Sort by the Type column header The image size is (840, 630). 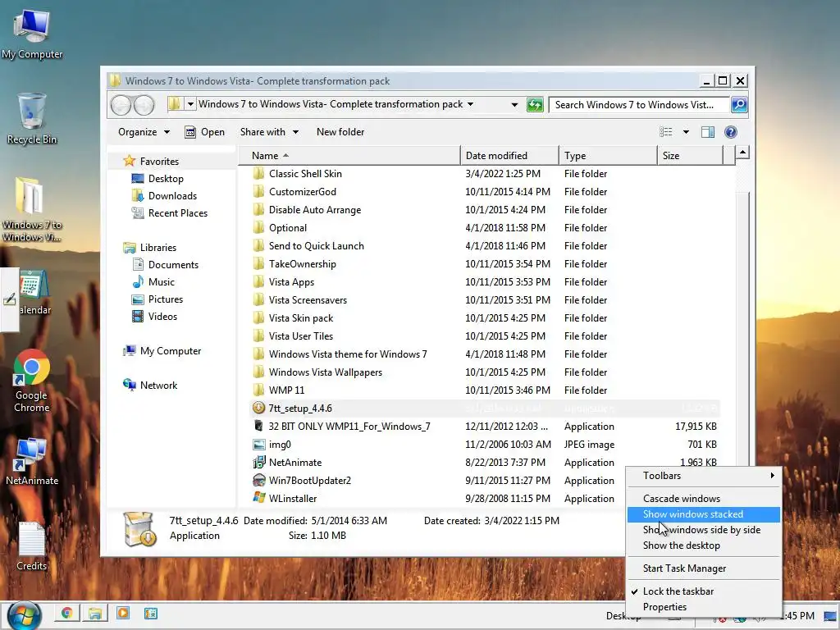(x=608, y=155)
